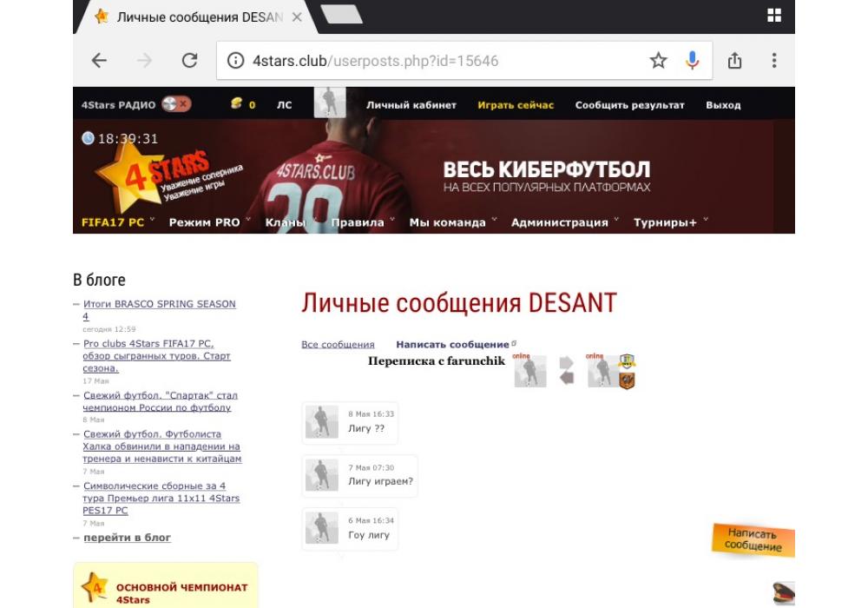Click farunchik avatar with online label
This screenshot has width=868, height=608.
coord(603,371)
